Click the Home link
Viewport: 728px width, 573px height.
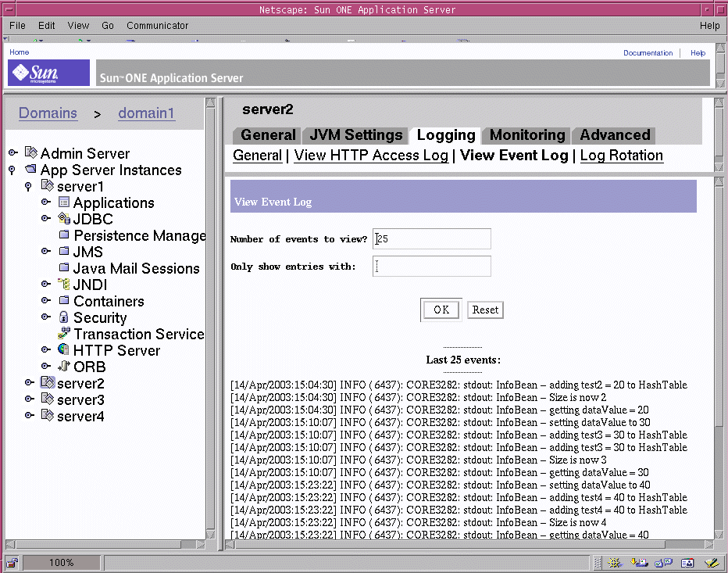[x=19, y=52]
